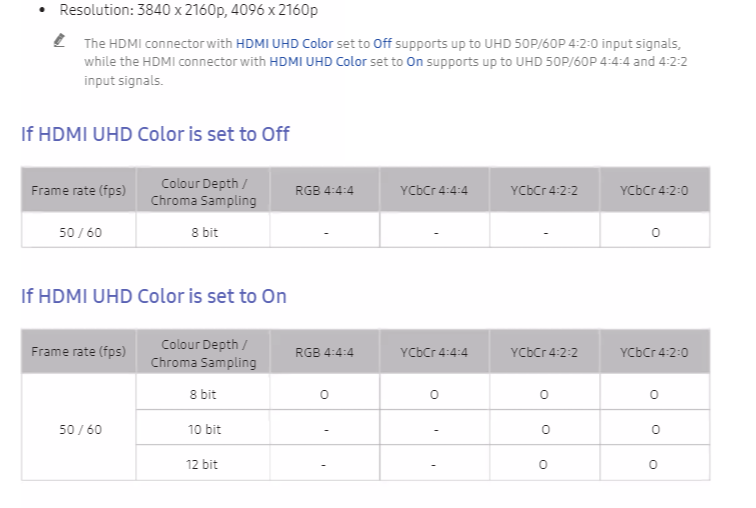Click YCbCr 4:2:0 header in Off table
Viewport: 756px width, 508px height.
655,190
